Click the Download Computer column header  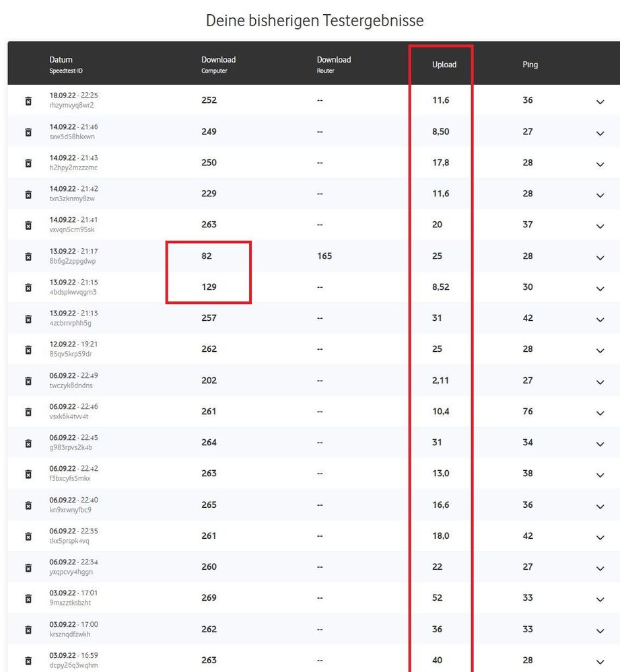218,60
